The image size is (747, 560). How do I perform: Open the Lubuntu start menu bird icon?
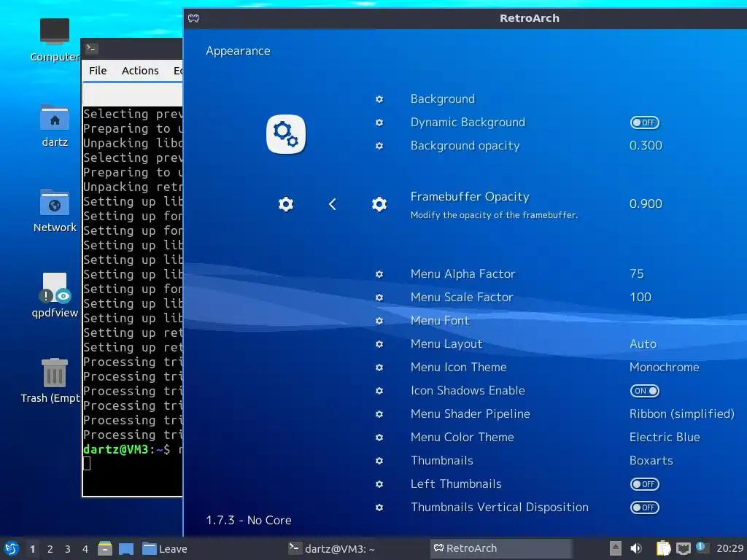pos(12,548)
